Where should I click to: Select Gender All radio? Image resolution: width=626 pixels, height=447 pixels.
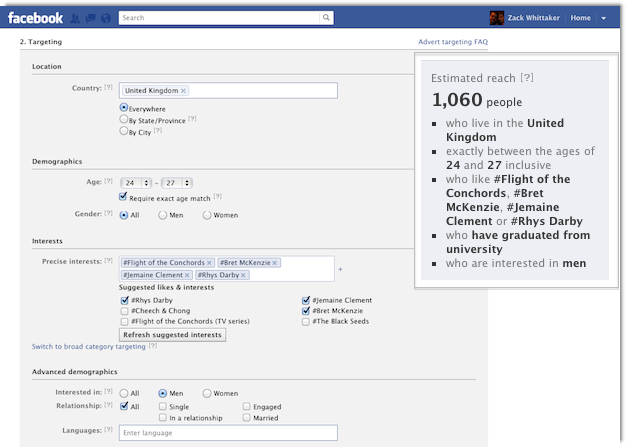pos(124,215)
